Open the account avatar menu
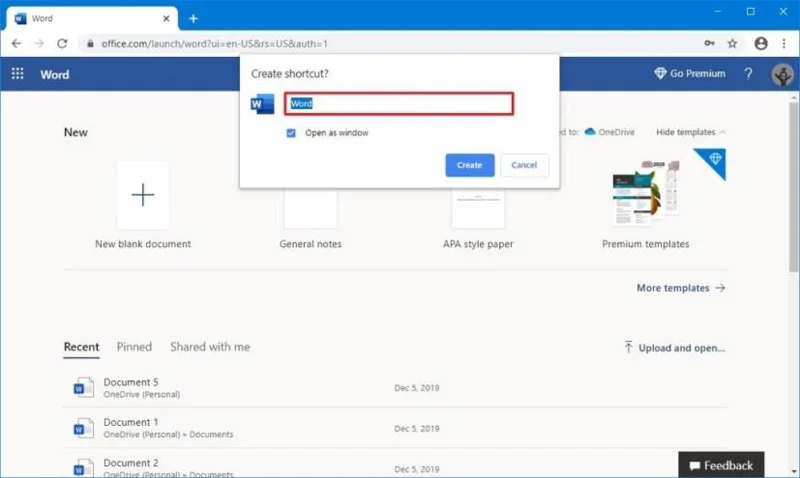Screen dimensions: 800x478 click(782, 74)
